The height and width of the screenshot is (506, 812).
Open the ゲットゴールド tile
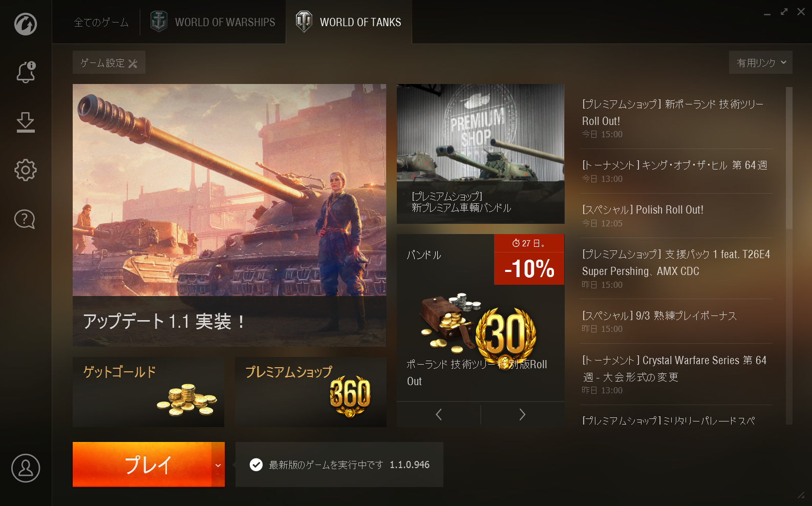coord(148,392)
